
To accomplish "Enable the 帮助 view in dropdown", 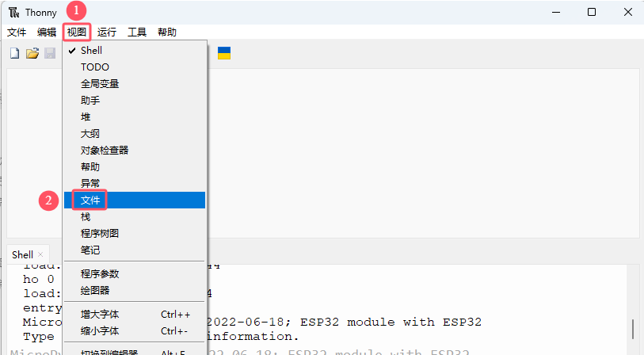I will [135, 167].
